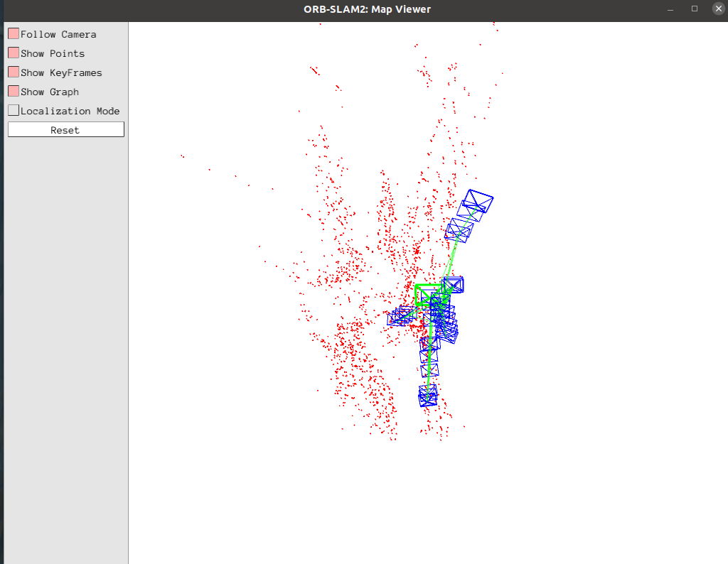
Task: Toggle the Show KeyFrames option
Action: click(x=14, y=72)
